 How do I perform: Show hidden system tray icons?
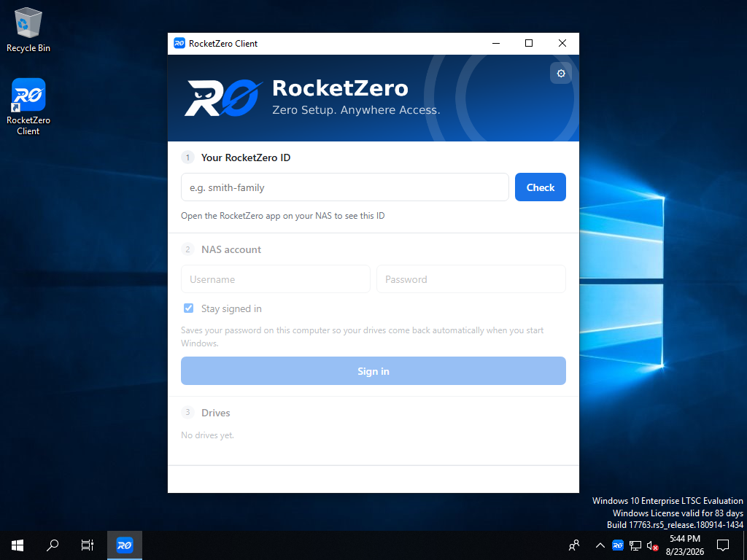(600, 545)
